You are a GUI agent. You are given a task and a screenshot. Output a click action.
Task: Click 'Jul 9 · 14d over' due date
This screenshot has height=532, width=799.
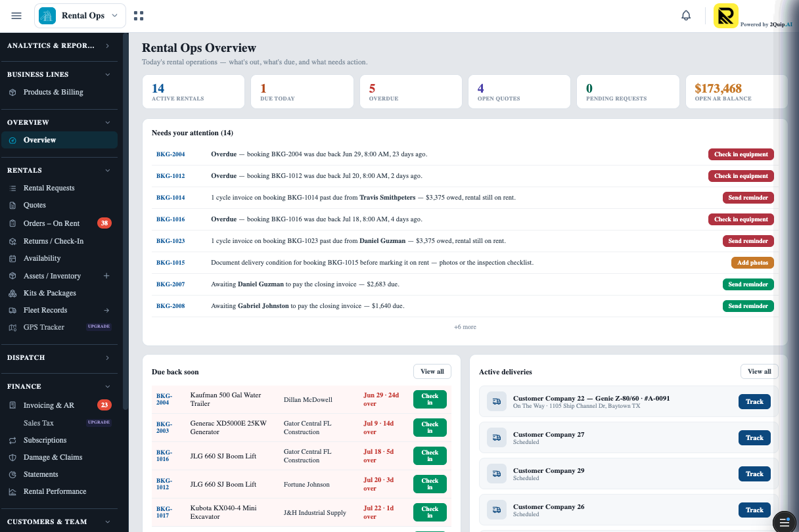pyautogui.click(x=378, y=428)
